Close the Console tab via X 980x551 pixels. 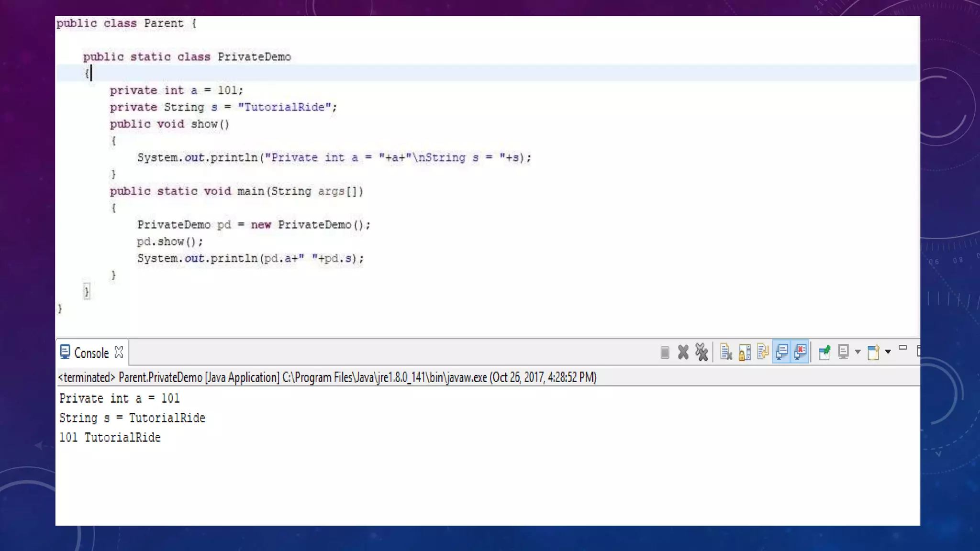[119, 353]
